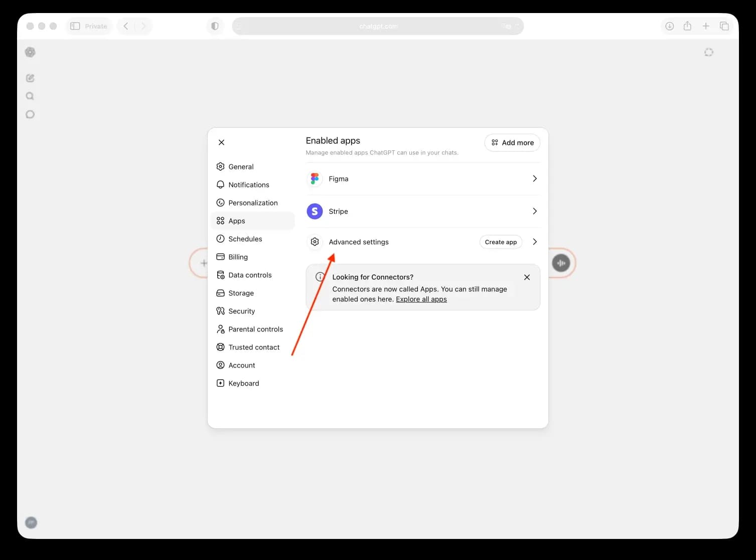This screenshot has height=560, width=756.
Task: Click the Figma app logo
Action: coord(315,178)
